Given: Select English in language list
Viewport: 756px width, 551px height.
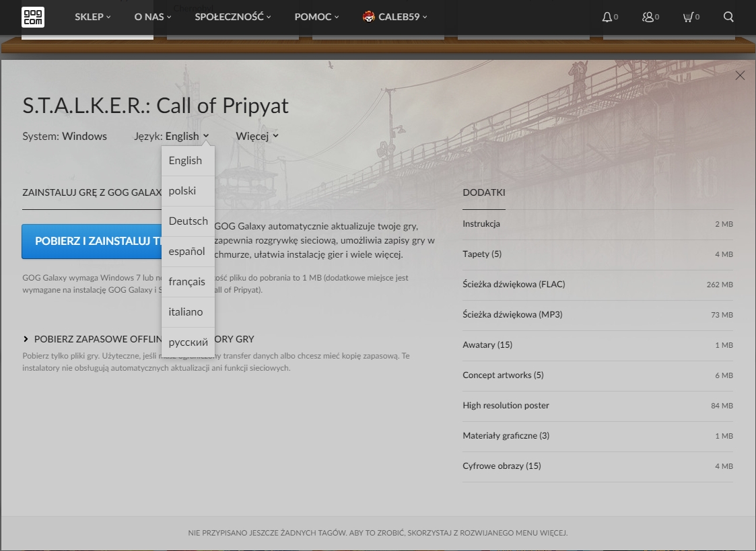Looking at the screenshot, I should point(188,161).
